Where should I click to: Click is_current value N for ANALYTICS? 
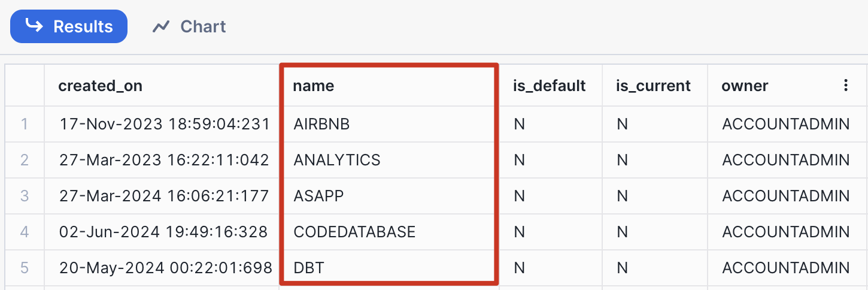[x=622, y=160]
